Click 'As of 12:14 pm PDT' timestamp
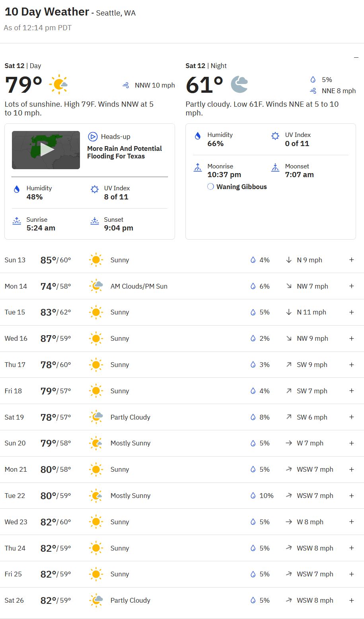Viewport: 364px width, 619px height. [37, 27]
